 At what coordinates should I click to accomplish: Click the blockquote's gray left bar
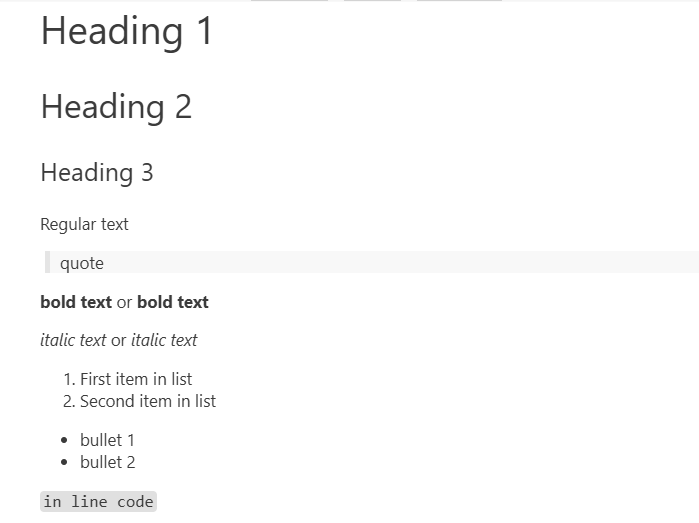point(47,263)
